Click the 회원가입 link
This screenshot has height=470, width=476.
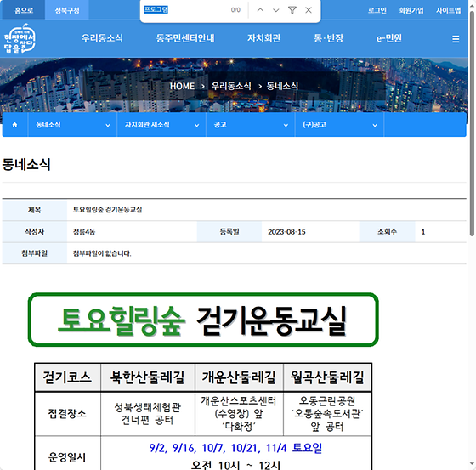click(411, 10)
